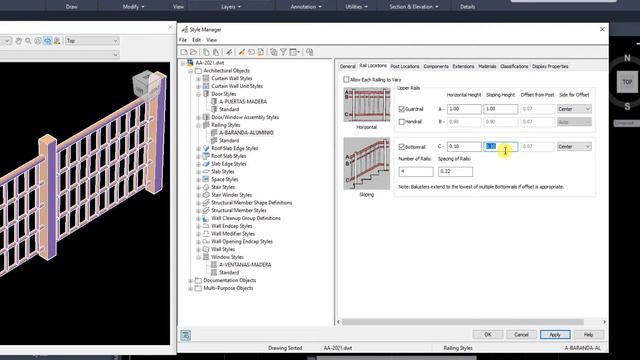This screenshot has width=640, height=360.
Task: Click Open Drawing folder icon in Style Manager
Action: coord(193,52)
